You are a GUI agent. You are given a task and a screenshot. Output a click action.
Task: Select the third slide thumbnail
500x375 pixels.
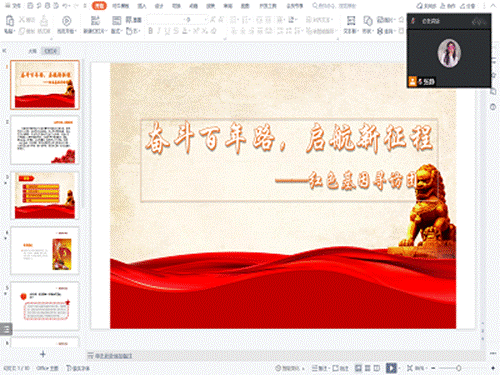pos(45,195)
